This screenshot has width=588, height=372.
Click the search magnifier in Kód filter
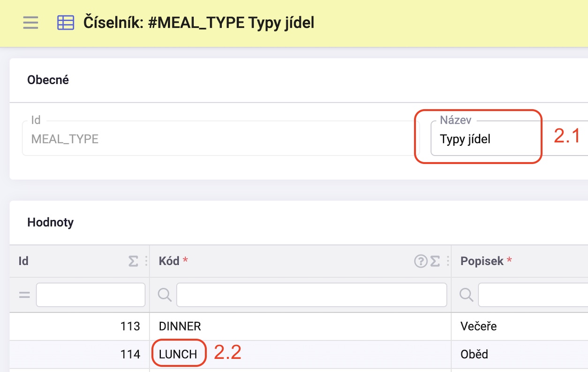click(x=164, y=295)
